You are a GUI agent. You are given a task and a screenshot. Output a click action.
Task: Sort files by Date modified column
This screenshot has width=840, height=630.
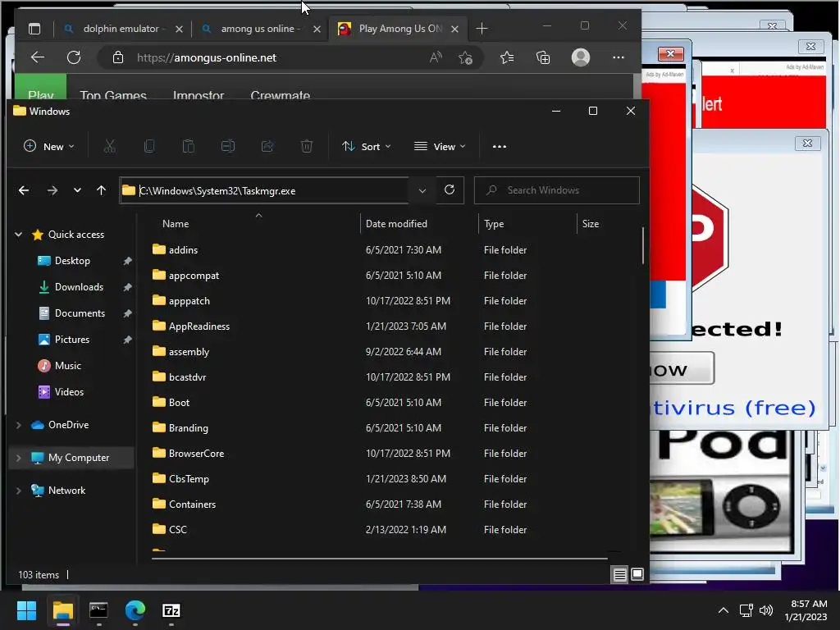[396, 224]
